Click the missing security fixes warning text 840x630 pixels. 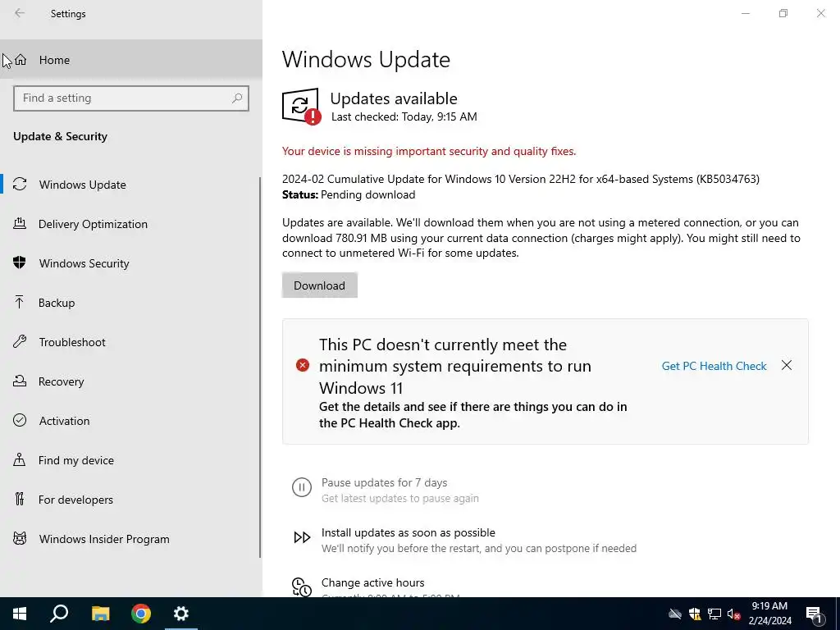pos(428,151)
